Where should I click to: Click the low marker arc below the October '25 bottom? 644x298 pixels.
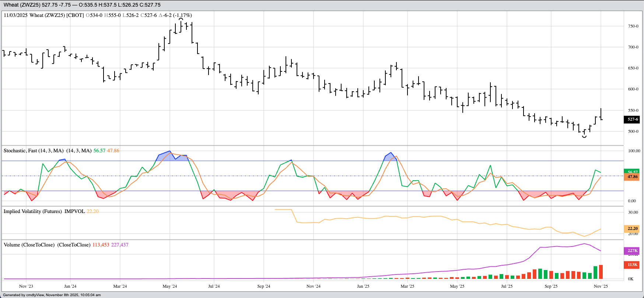click(x=584, y=137)
